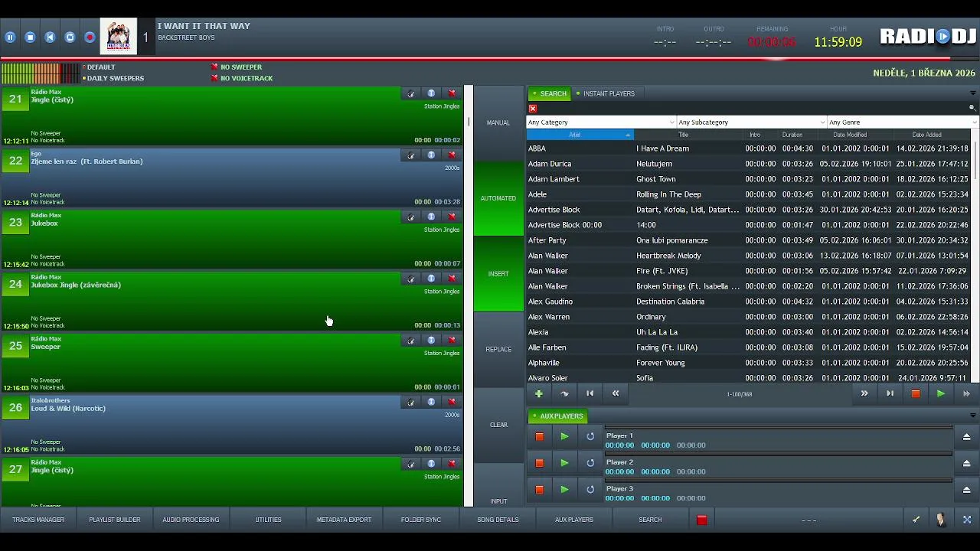
Task: Edit playlist item 22 Žijeme len raz
Action: point(411,155)
